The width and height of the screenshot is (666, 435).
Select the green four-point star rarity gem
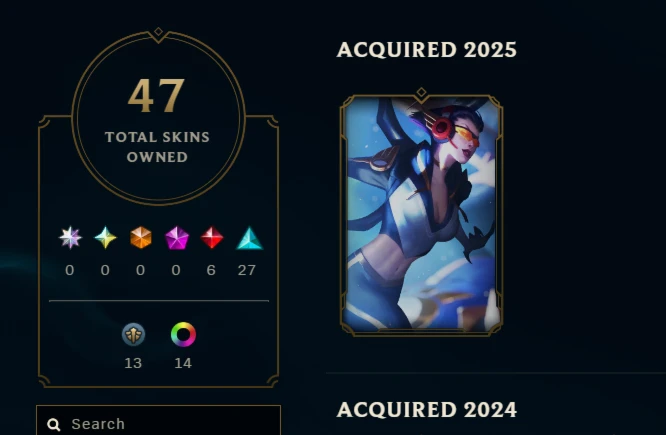(105, 237)
